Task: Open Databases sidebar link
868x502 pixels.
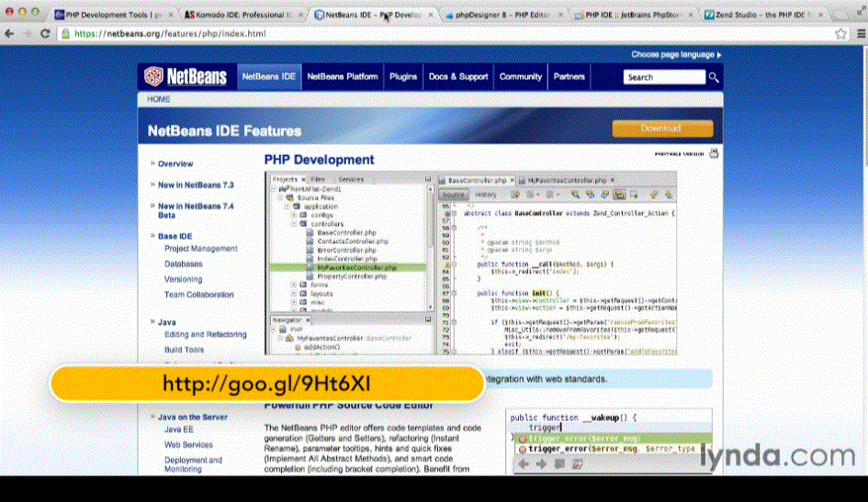Action: click(183, 264)
